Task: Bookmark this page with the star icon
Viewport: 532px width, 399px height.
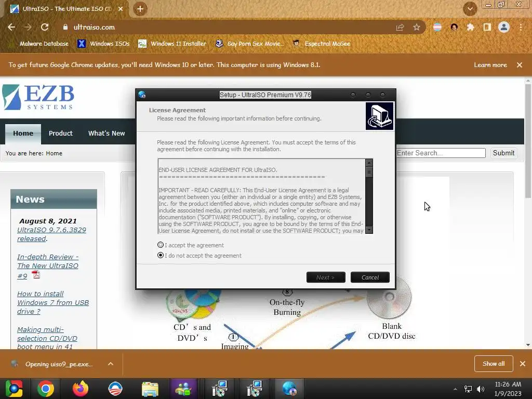Action: coord(416,27)
